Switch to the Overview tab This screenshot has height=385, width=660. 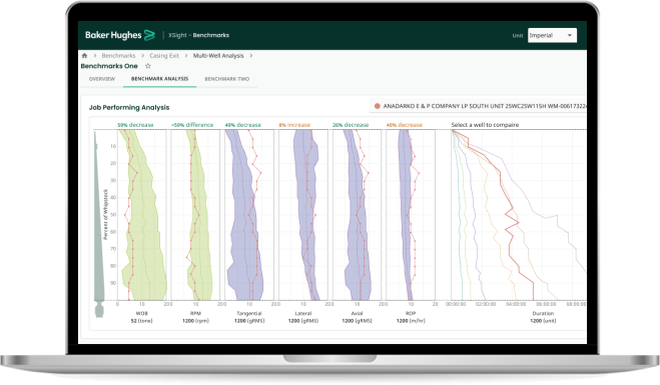(102, 79)
